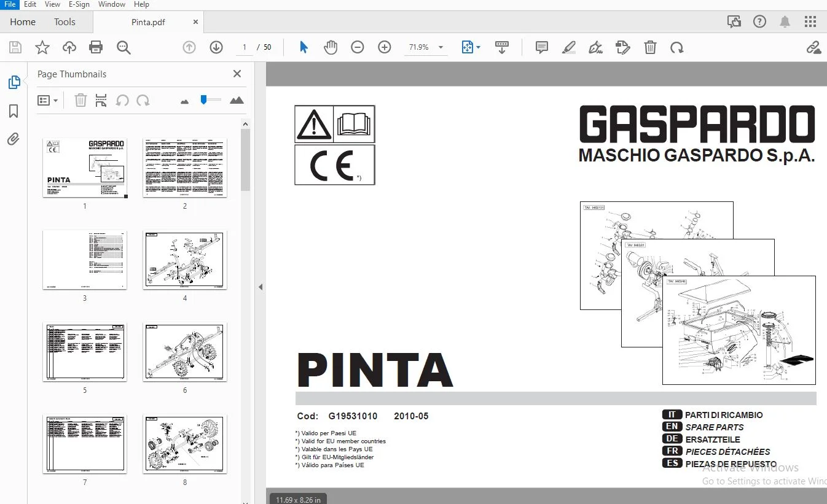Zoom in with the plus button

click(385, 47)
